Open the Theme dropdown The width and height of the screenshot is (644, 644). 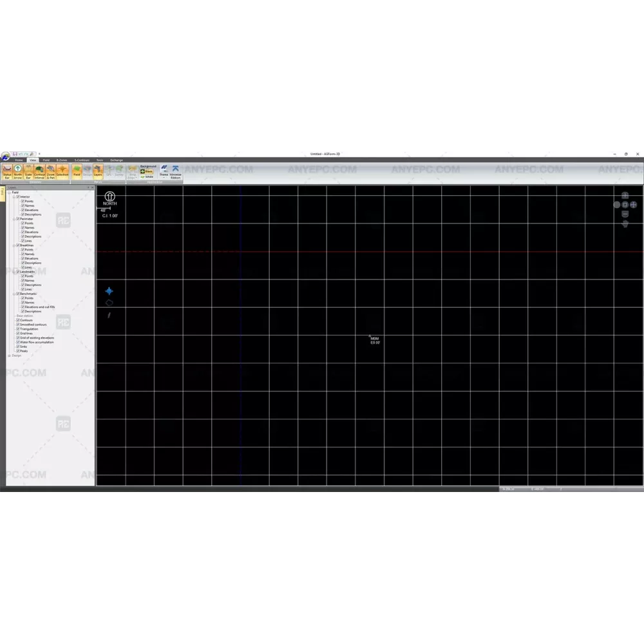click(x=164, y=171)
